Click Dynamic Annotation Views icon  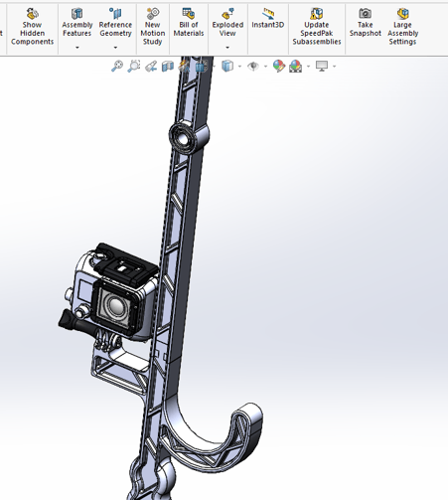[x=184, y=67]
